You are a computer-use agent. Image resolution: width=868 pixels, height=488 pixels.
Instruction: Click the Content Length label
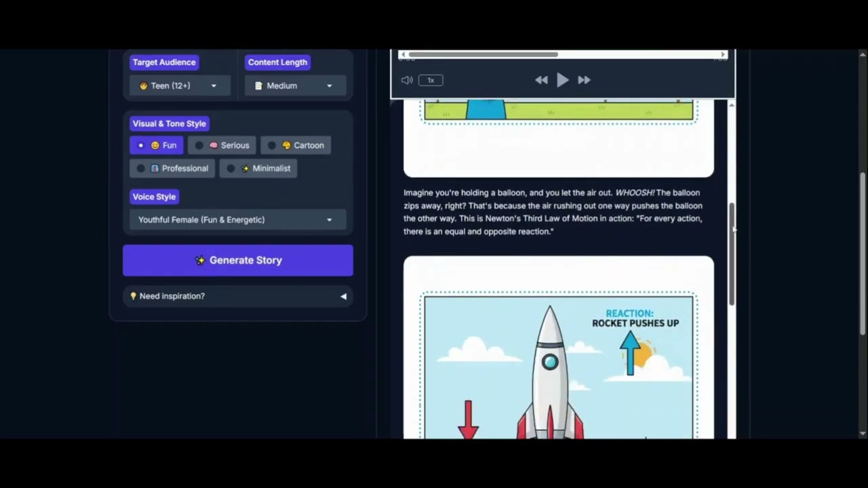(277, 62)
